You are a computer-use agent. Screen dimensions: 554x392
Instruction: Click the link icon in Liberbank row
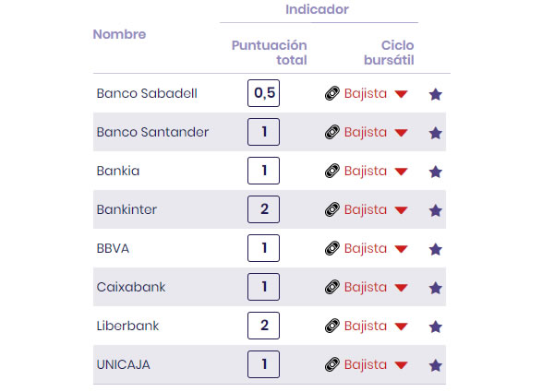(332, 327)
